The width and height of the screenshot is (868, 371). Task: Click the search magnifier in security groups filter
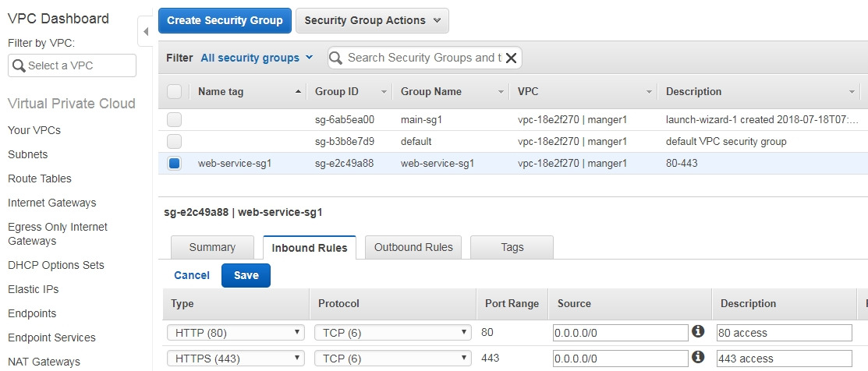click(x=337, y=58)
